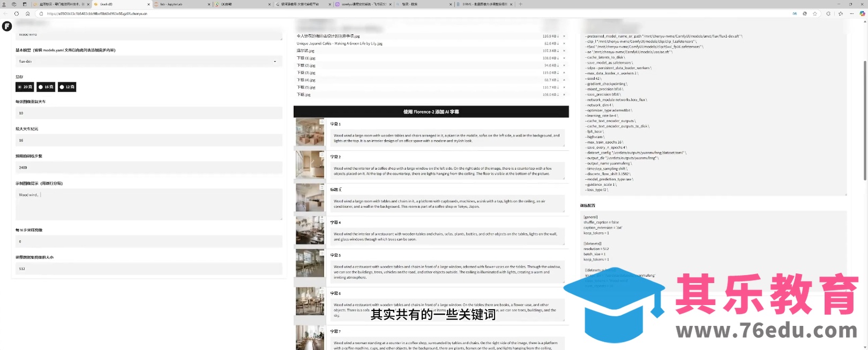This screenshot has width=868, height=350.
Task: Open the Copilot icon in the browser toolbar
Action: point(862,13)
